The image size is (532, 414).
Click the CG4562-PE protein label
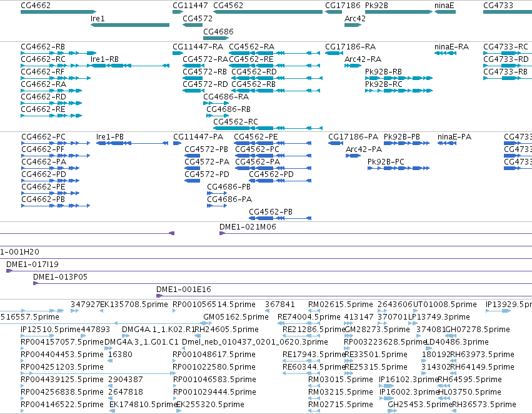256,137
